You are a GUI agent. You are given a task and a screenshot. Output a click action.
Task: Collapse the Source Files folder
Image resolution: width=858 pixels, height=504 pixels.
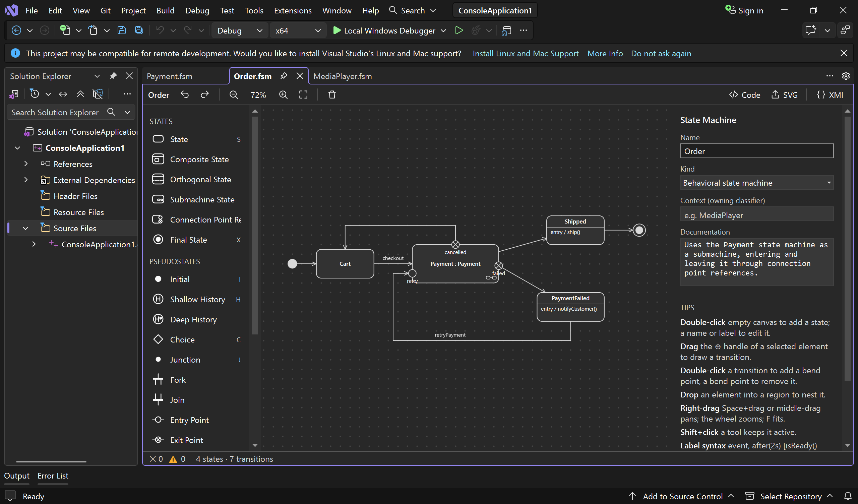point(25,228)
